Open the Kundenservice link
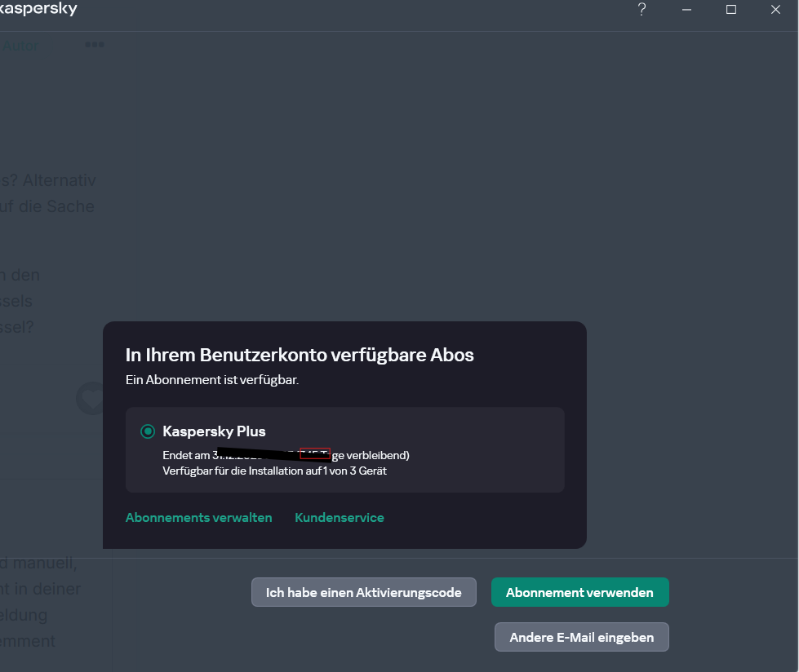The height and width of the screenshot is (672, 799). pyautogui.click(x=340, y=517)
